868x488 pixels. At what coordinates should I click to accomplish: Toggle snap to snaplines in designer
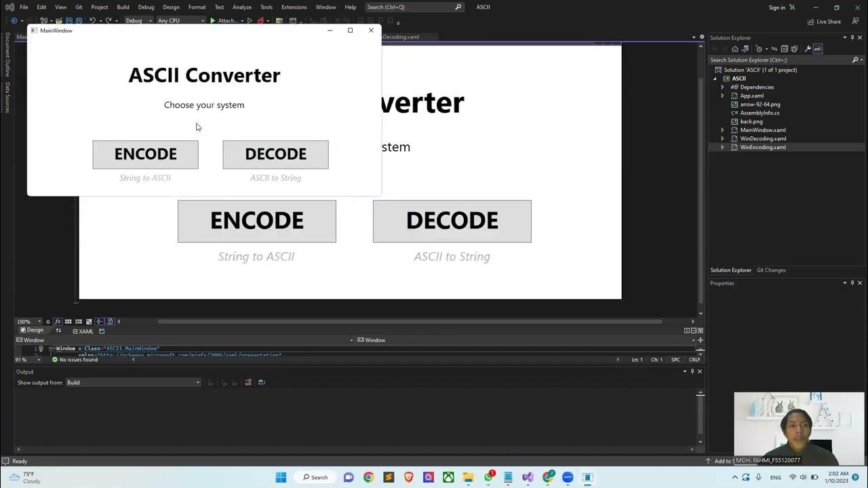coord(99,321)
